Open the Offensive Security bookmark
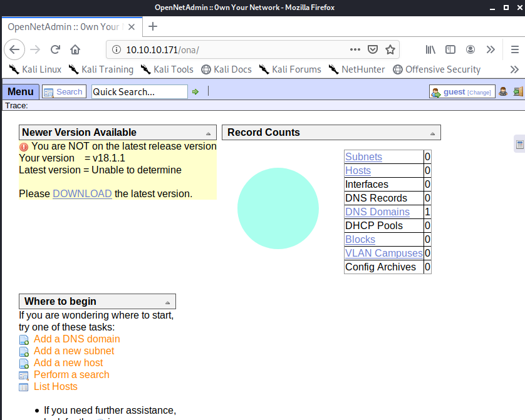 (x=437, y=69)
